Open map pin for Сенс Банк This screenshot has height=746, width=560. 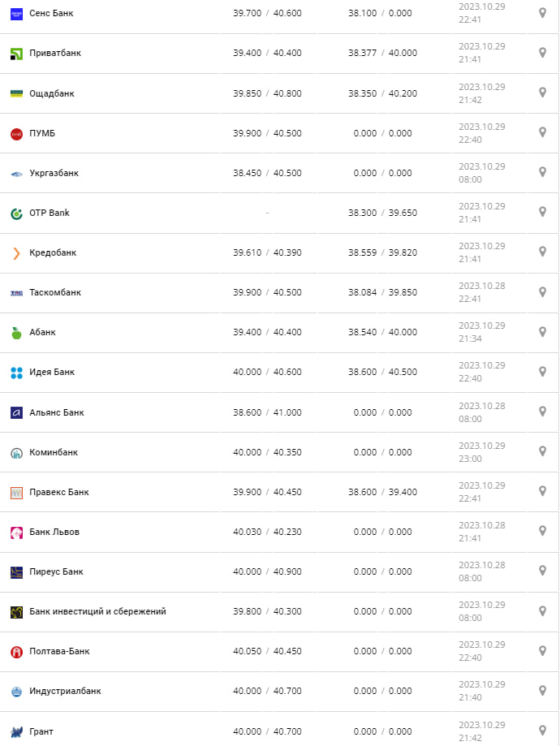(542, 13)
